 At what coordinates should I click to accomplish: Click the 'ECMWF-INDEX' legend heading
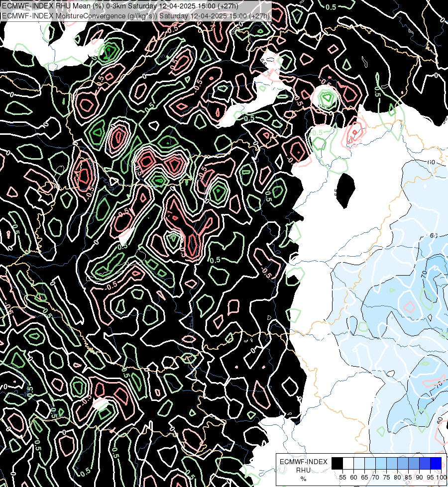[x=304, y=462]
